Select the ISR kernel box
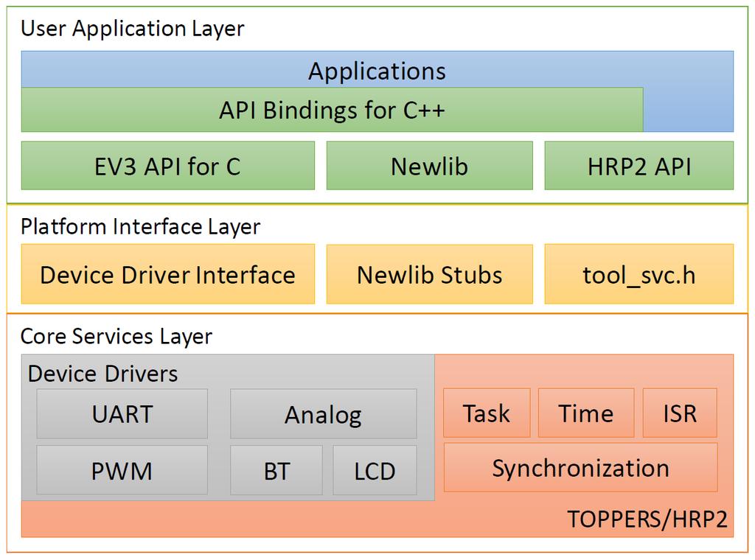 (680, 413)
